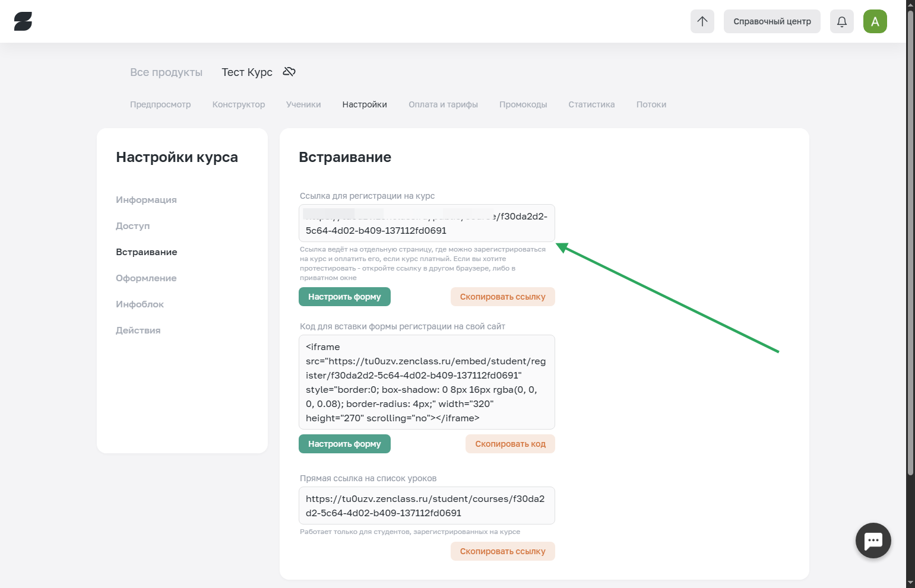Screen dimensions: 915x588
Task: Click the page vertical scrollbar
Action: pos(910,243)
